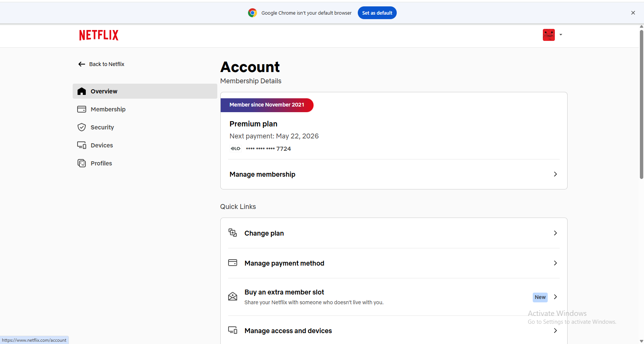Image resolution: width=644 pixels, height=344 pixels.
Task: Click the Quick Links heading
Action: (238, 207)
